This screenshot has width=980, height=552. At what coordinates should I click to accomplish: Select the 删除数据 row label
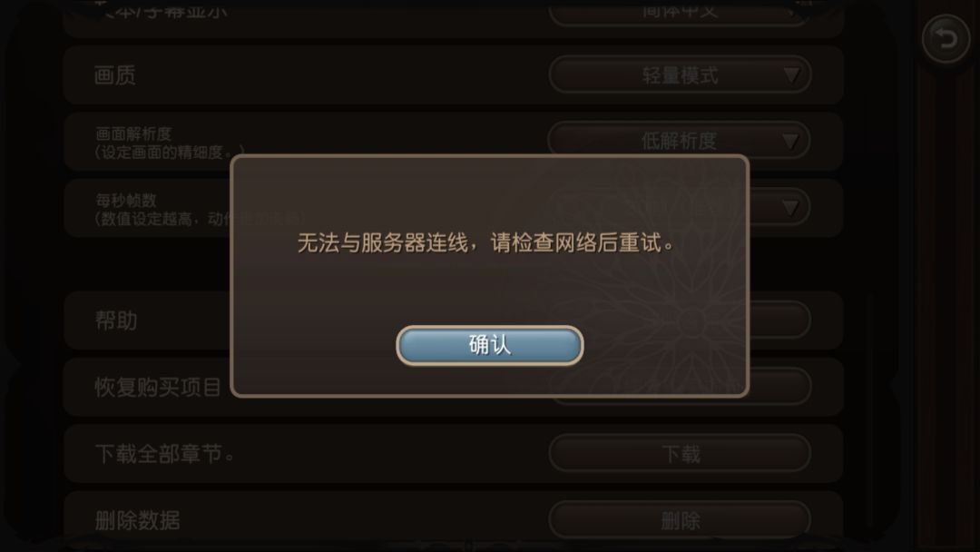point(137,520)
